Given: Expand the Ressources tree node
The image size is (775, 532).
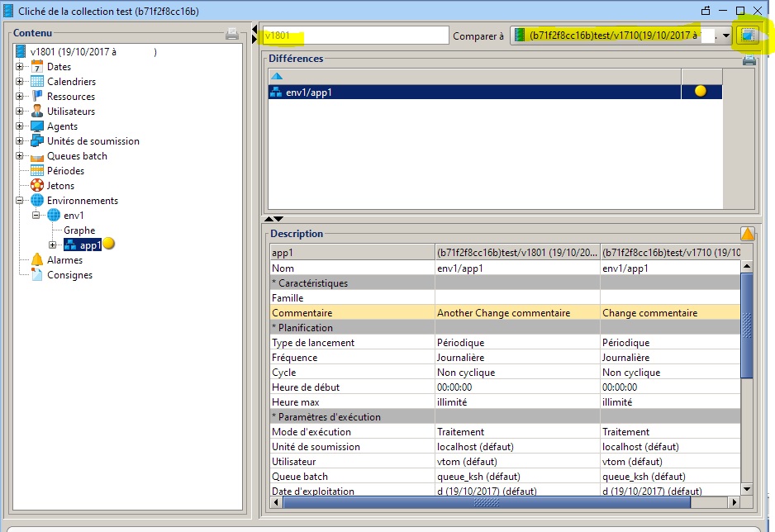Looking at the screenshot, I should pyautogui.click(x=19, y=97).
